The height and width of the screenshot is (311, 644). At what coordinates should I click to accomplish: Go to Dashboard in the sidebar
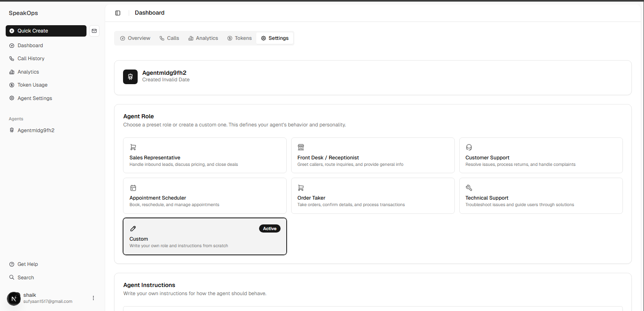click(46, 46)
